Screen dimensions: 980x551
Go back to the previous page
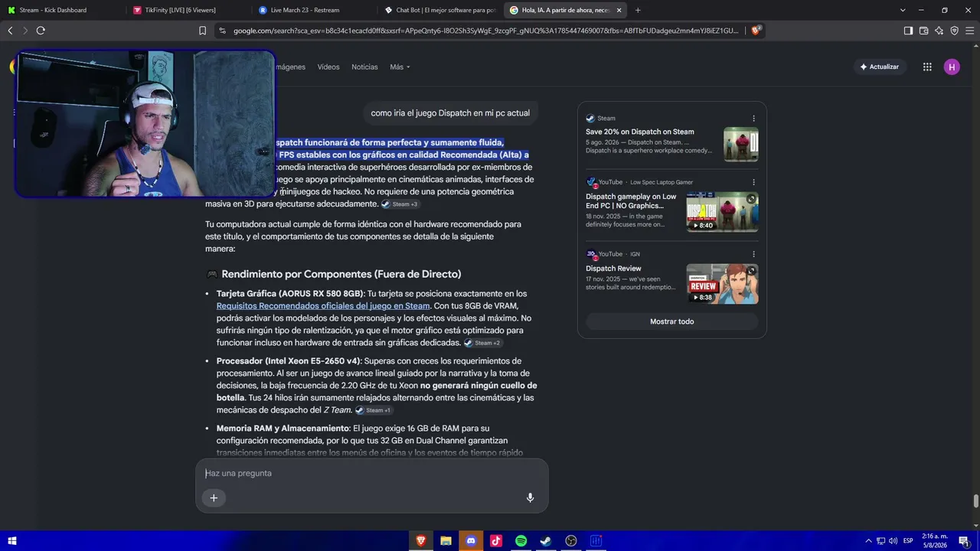click(x=10, y=31)
